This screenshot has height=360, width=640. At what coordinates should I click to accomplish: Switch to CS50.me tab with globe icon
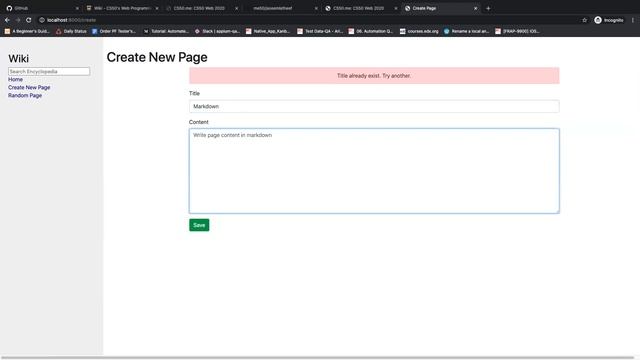tap(361, 8)
